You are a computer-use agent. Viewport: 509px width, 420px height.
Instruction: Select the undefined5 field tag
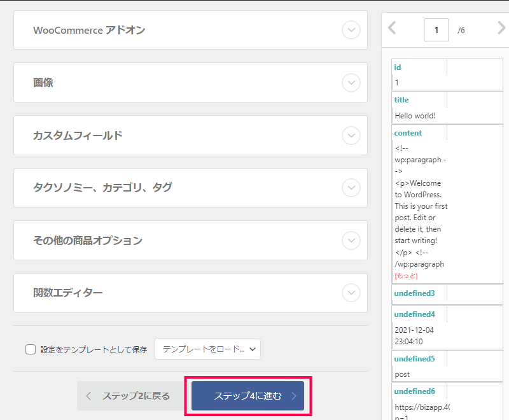(x=414, y=359)
